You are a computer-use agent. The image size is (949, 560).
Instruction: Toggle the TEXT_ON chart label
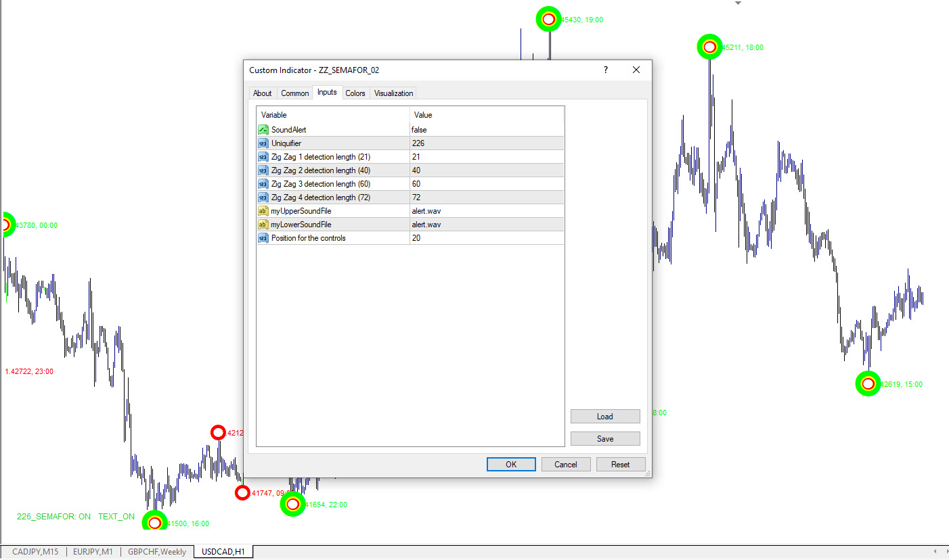(116, 517)
